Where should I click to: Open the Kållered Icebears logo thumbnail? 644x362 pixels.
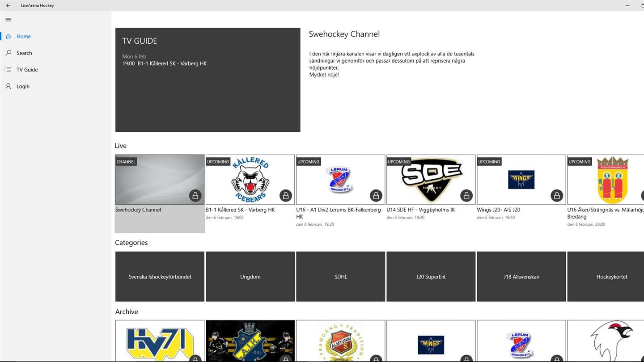(x=250, y=180)
